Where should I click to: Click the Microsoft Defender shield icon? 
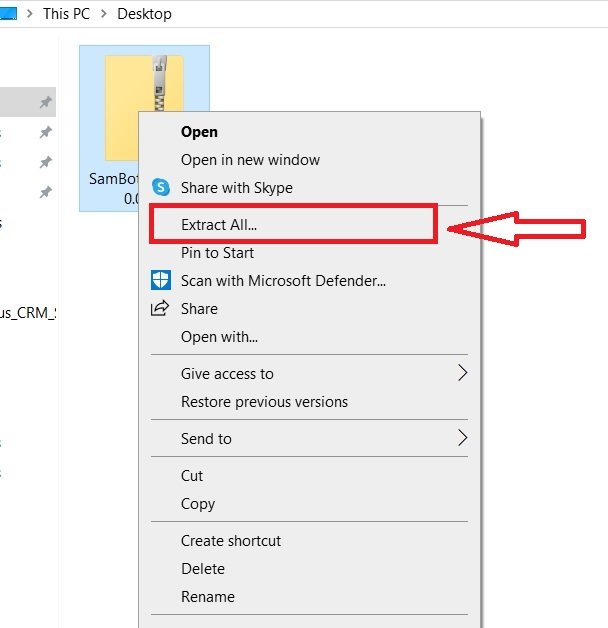pyautogui.click(x=161, y=281)
